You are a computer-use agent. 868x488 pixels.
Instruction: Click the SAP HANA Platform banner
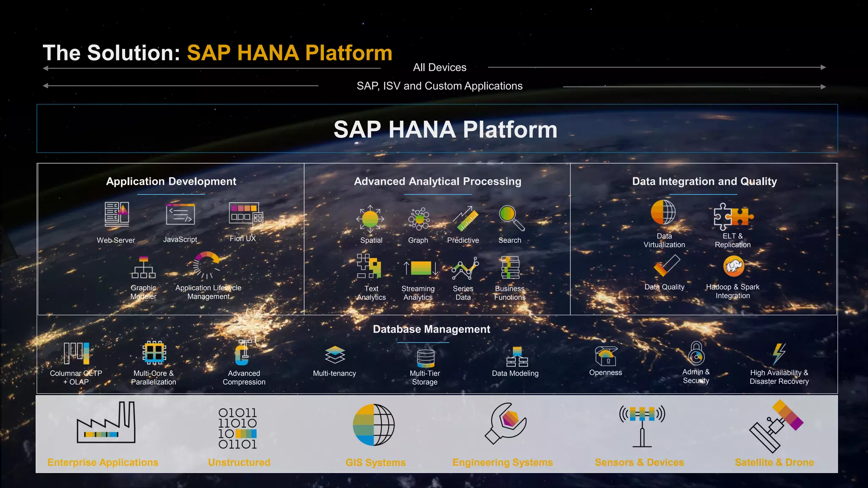pyautogui.click(x=437, y=128)
